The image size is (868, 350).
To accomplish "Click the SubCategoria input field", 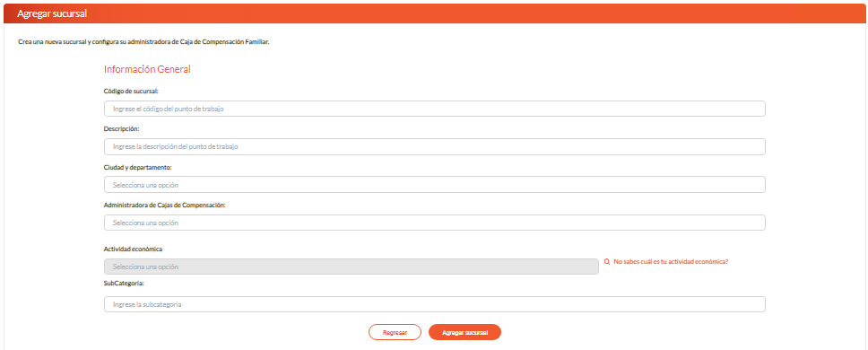I will [435, 304].
